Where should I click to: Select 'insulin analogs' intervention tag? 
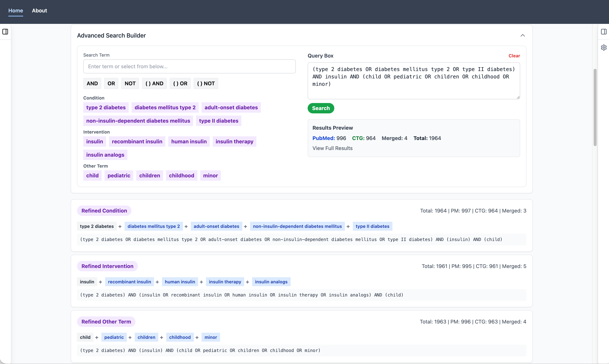(x=105, y=155)
